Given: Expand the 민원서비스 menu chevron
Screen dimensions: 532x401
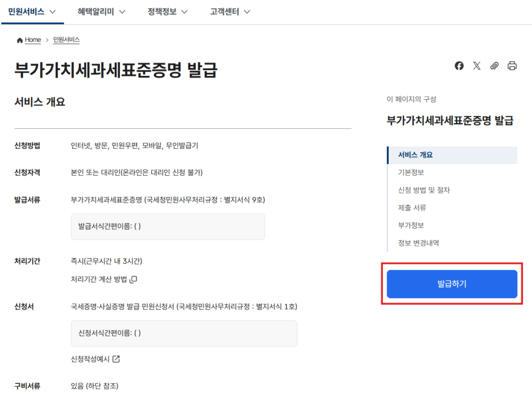Looking at the screenshot, I should tap(52, 12).
